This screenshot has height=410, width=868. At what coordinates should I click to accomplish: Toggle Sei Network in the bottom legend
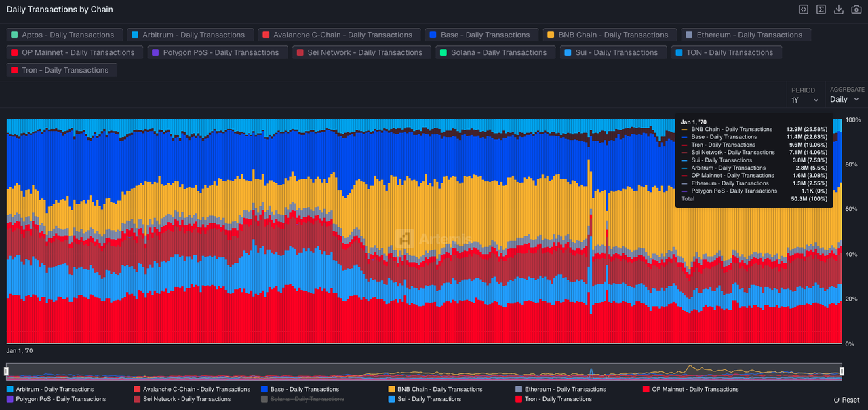pos(183,399)
